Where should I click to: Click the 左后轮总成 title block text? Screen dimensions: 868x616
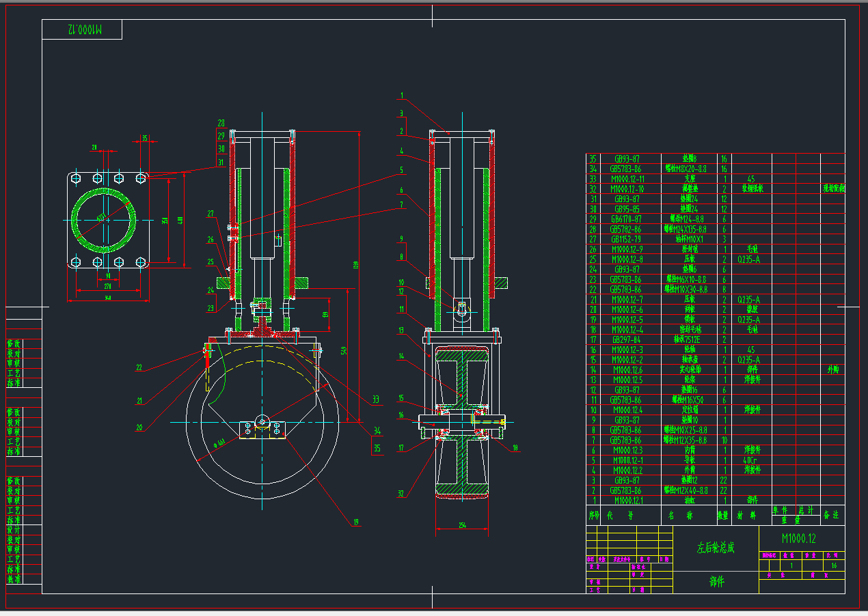click(716, 548)
